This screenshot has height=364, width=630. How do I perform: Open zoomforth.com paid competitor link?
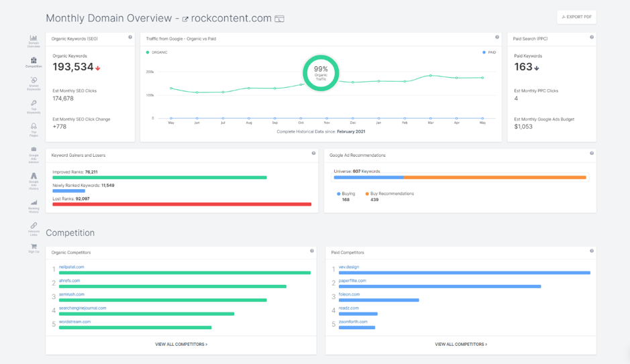click(x=353, y=322)
